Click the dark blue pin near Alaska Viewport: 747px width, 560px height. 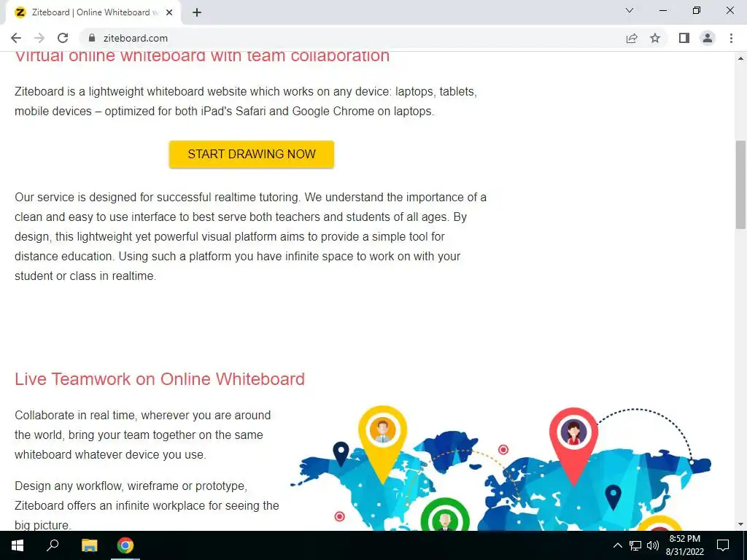click(x=341, y=454)
